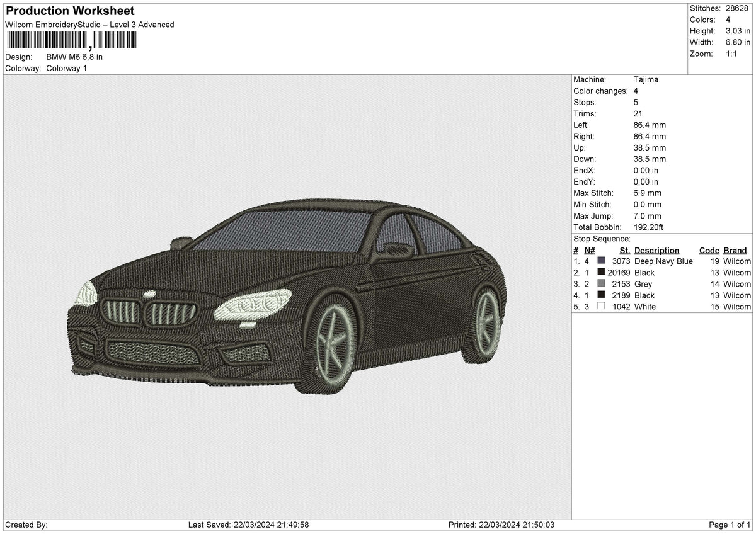Click the 'Last Saved' timestamp in footer
This screenshot has width=756, height=534.
pyautogui.click(x=248, y=525)
